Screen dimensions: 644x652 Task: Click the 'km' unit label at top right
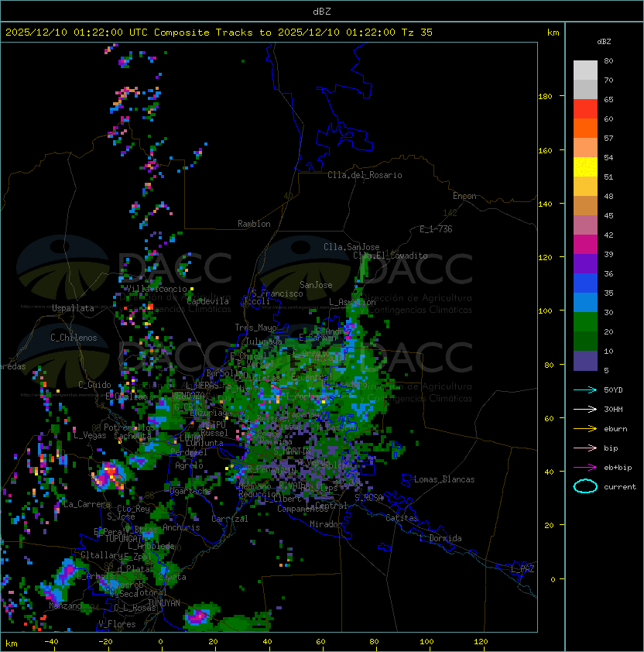coord(553,33)
